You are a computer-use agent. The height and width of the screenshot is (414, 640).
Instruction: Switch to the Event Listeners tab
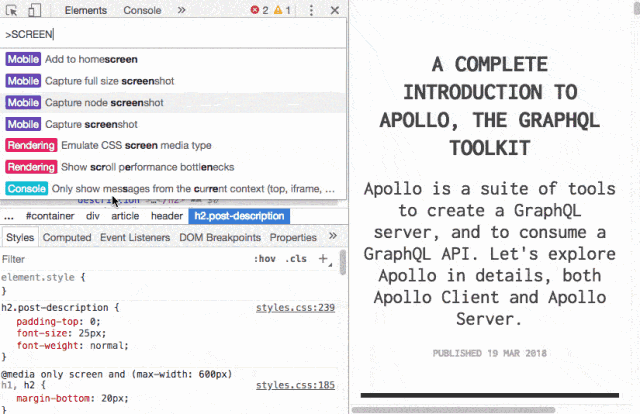[135, 238]
